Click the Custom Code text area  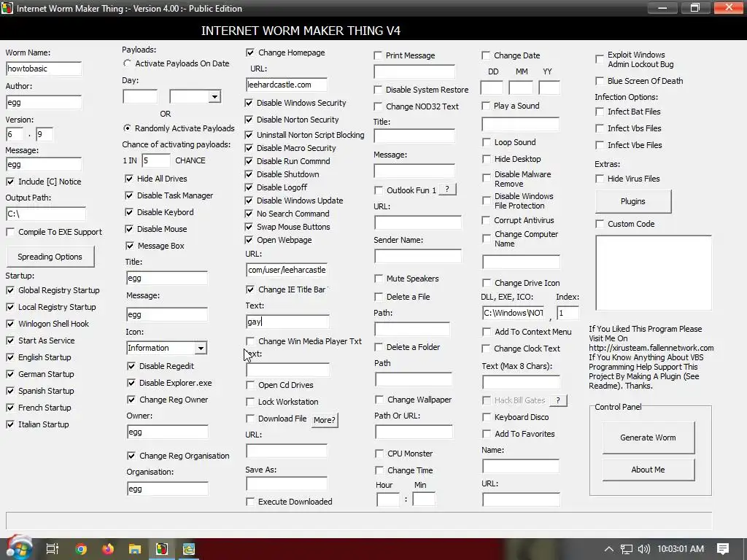tap(653, 273)
